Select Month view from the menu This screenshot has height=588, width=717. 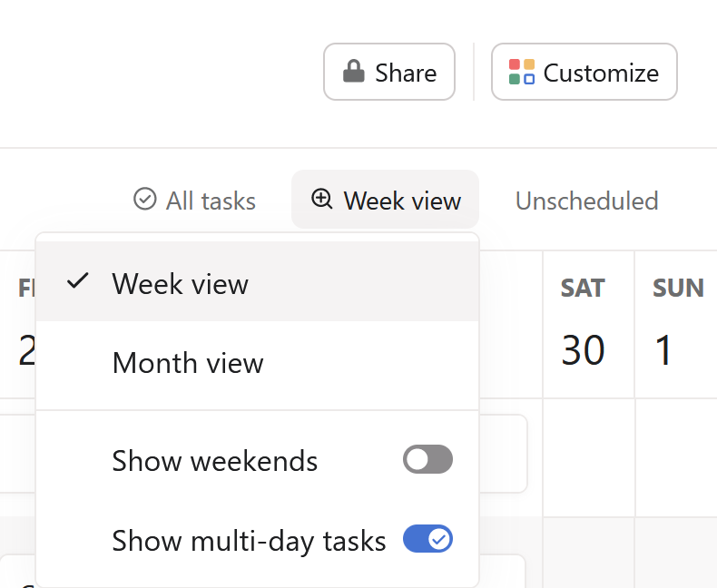pos(188,363)
